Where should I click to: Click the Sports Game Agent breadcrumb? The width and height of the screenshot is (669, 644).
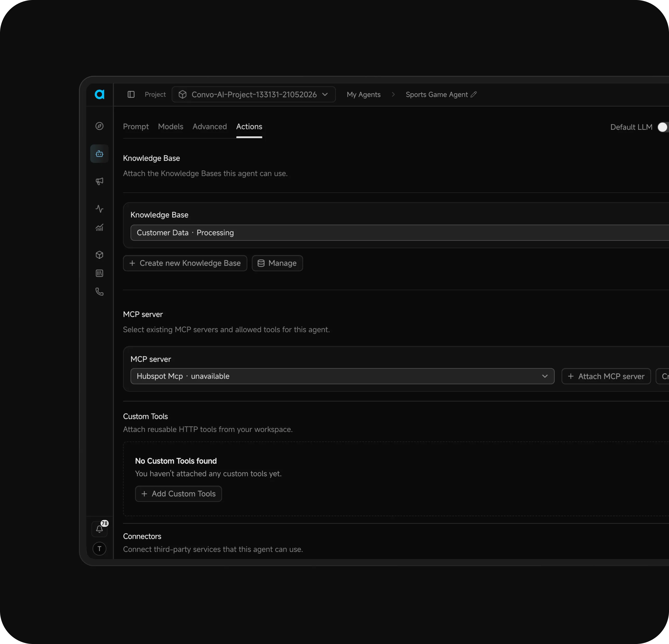(437, 95)
